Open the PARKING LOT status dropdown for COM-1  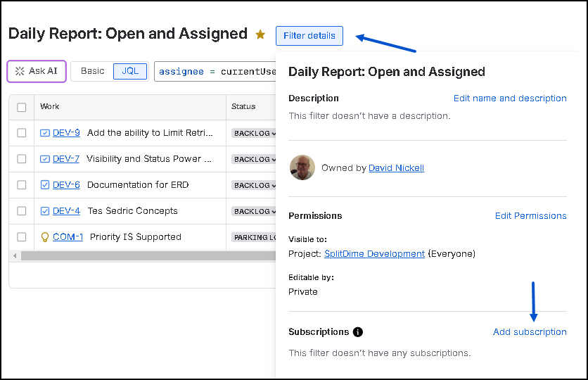pos(253,238)
